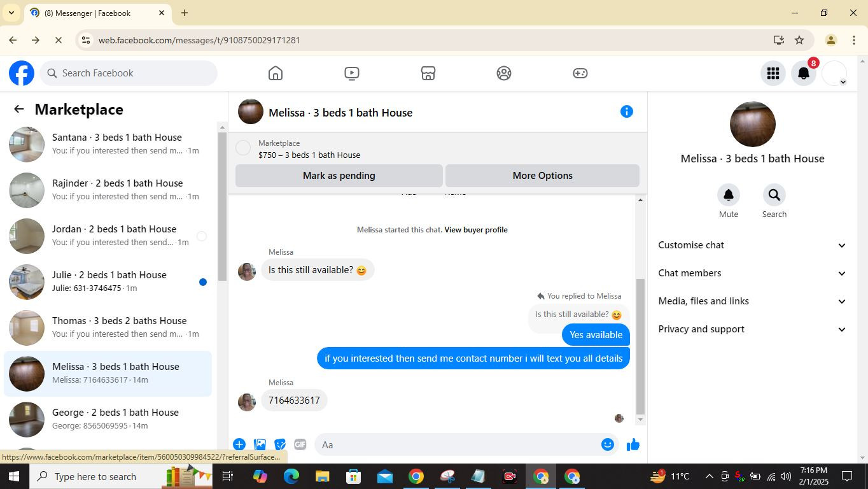Click the message thread scrollbar
Image resolution: width=868 pixels, height=489 pixels.
point(641,346)
